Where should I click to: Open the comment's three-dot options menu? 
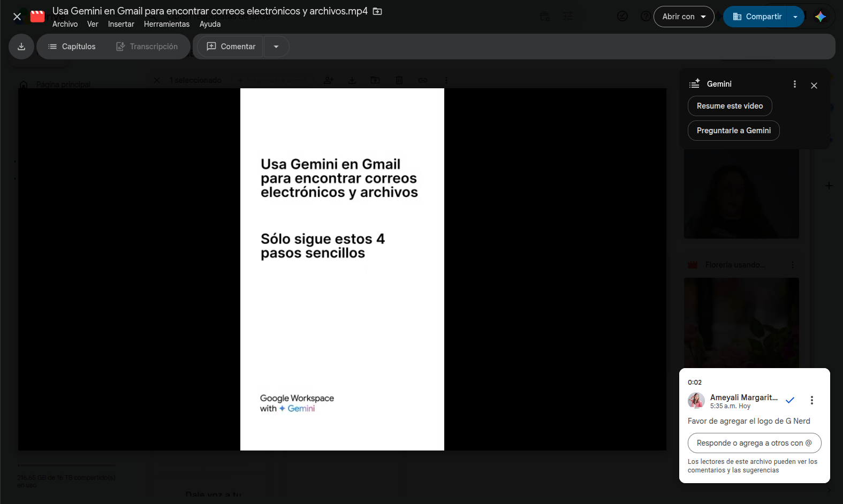tap(812, 400)
